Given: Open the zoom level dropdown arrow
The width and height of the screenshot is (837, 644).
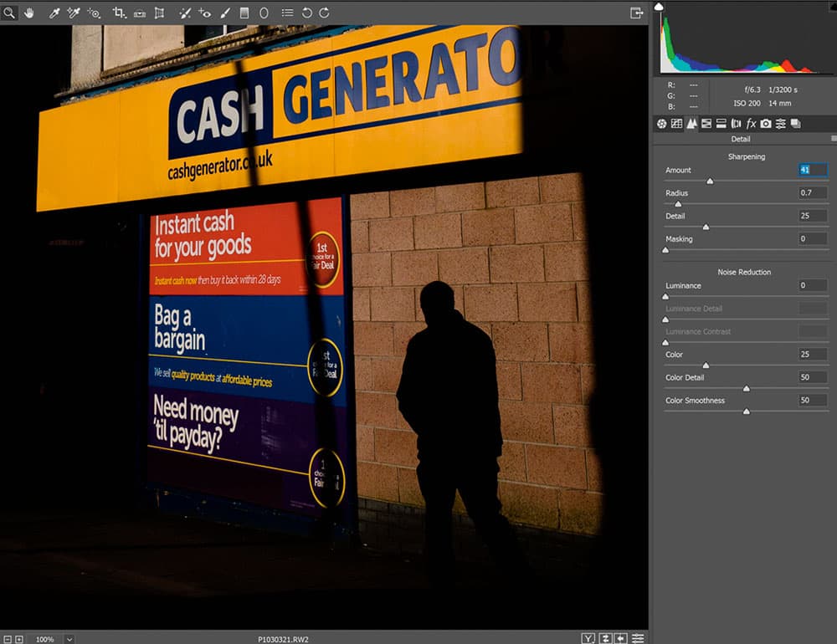Looking at the screenshot, I should (x=69, y=639).
